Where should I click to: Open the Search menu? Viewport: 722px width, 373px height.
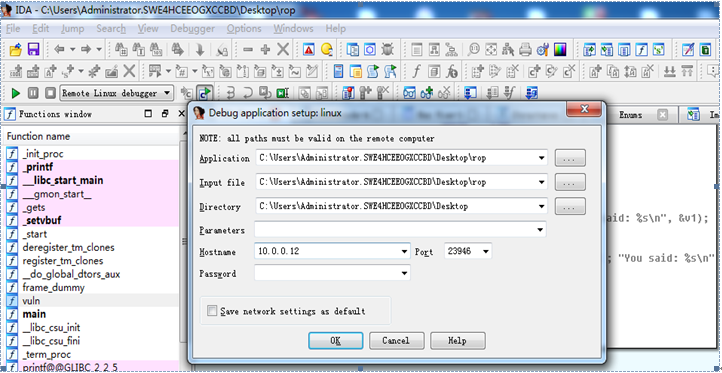click(111, 29)
